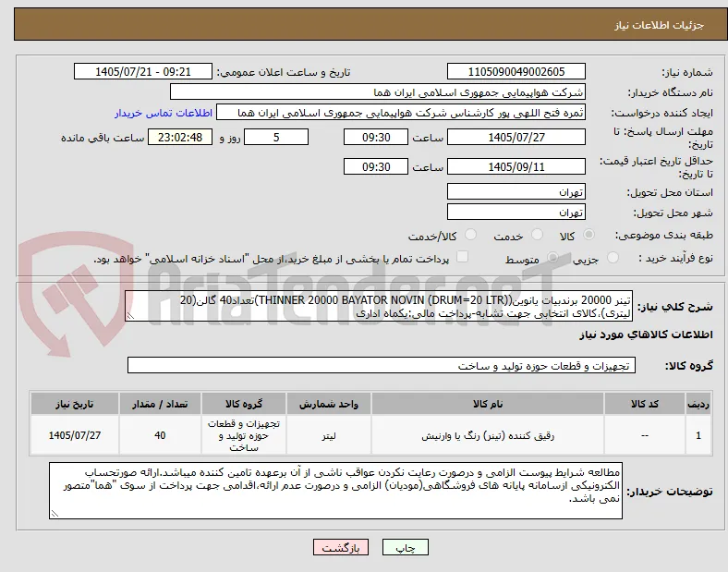Select the کالا radio button
The image size is (728, 572).
pyautogui.click(x=588, y=235)
